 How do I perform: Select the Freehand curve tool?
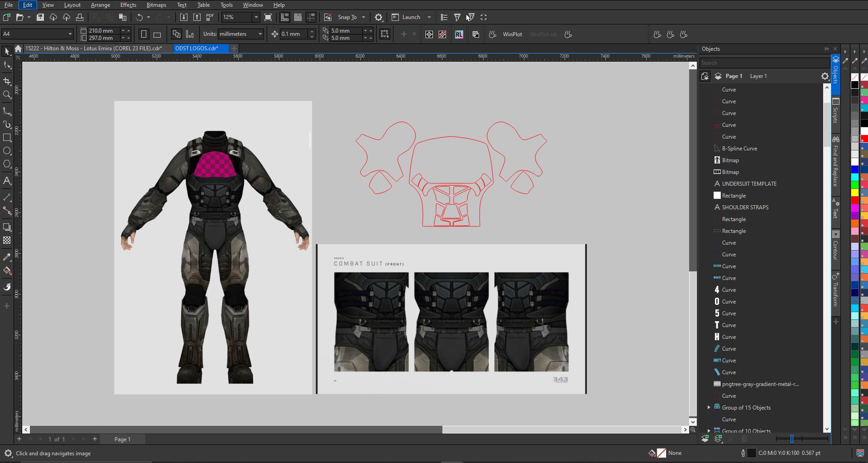pyautogui.click(x=7, y=111)
